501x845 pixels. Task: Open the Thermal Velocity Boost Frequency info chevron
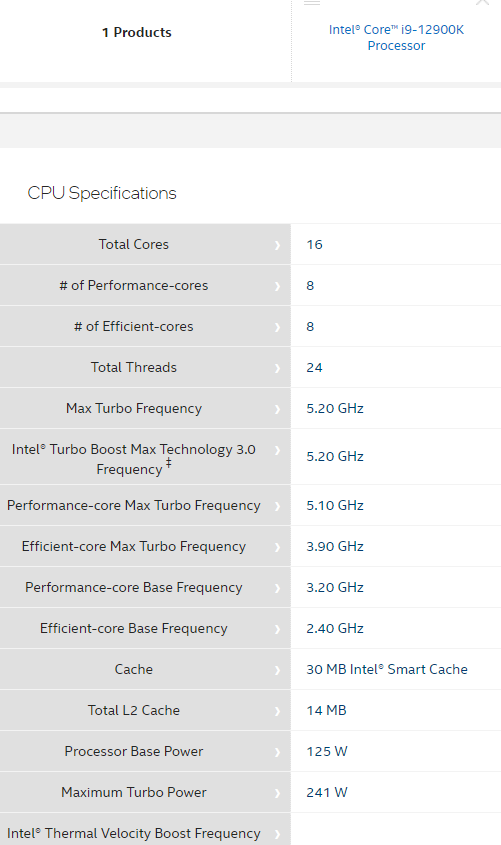277,834
